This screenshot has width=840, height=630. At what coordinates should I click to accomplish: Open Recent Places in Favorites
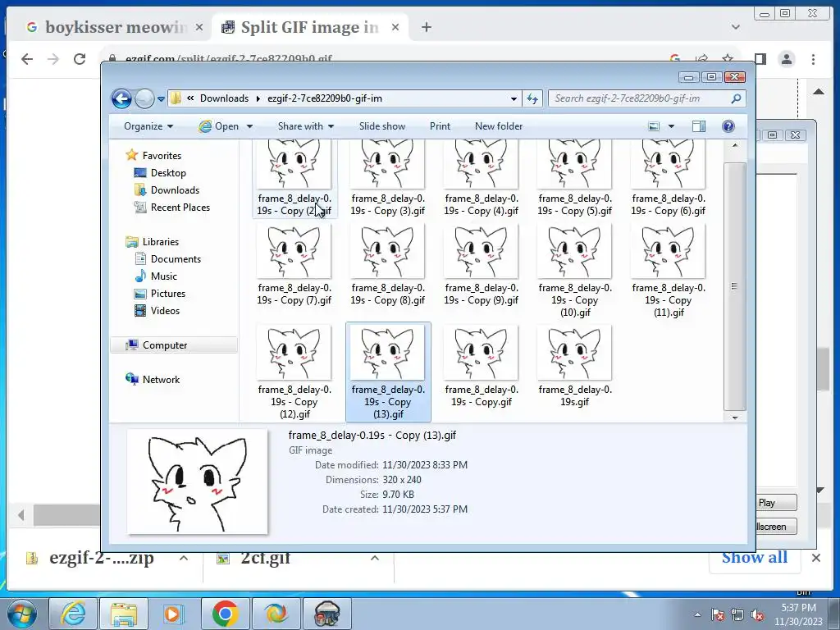coord(180,208)
